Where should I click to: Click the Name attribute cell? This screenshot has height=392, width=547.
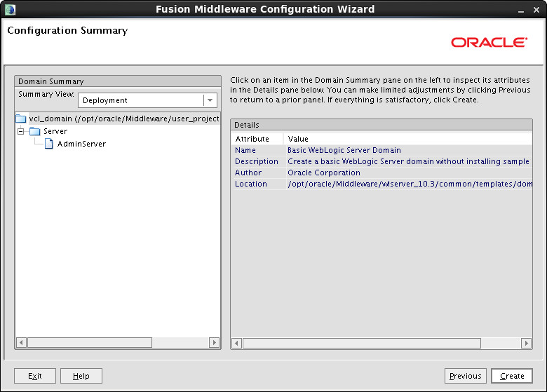click(258, 150)
